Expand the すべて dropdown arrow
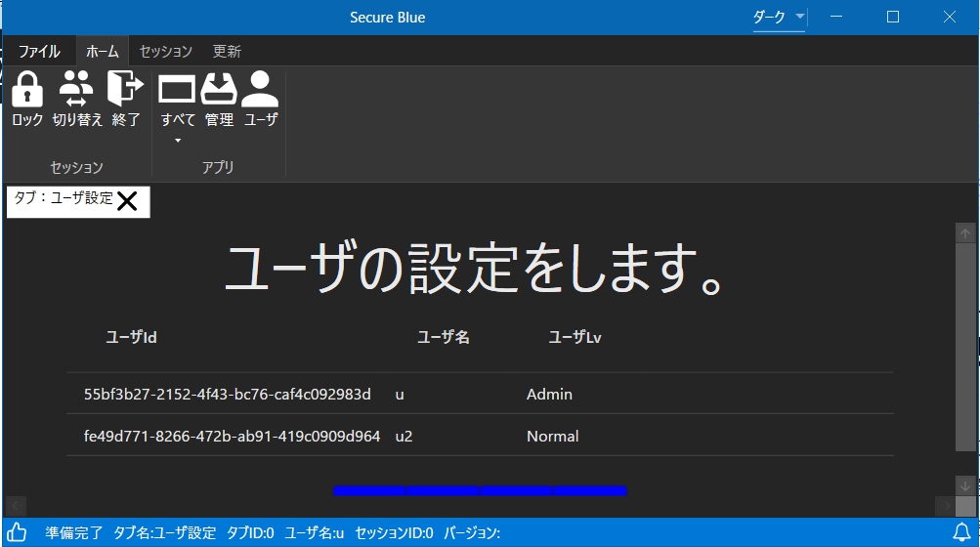The height and width of the screenshot is (547, 980). tap(178, 140)
